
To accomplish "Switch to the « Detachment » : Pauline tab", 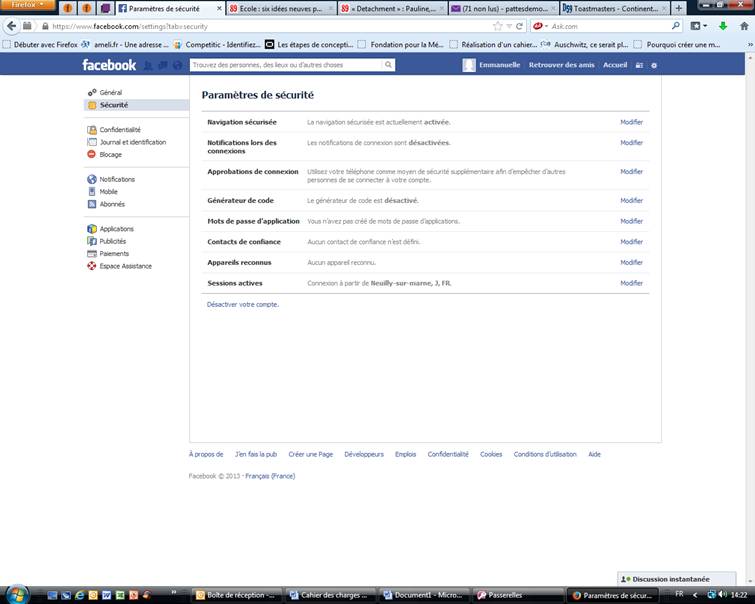I will tap(392, 8).
